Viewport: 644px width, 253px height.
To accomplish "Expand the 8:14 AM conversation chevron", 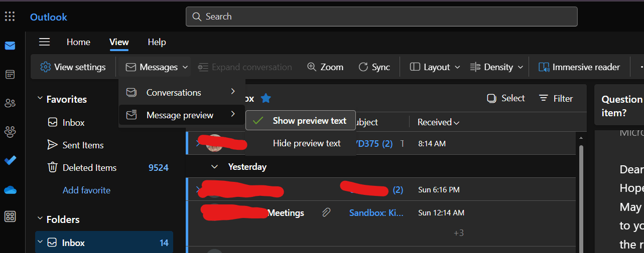I will click(197, 143).
